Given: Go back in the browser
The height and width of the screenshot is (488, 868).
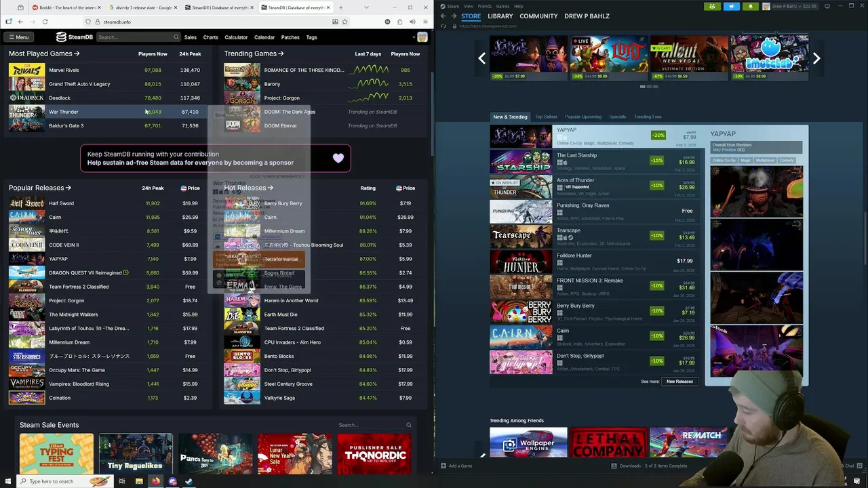Looking at the screenshot, I should 20,22.
